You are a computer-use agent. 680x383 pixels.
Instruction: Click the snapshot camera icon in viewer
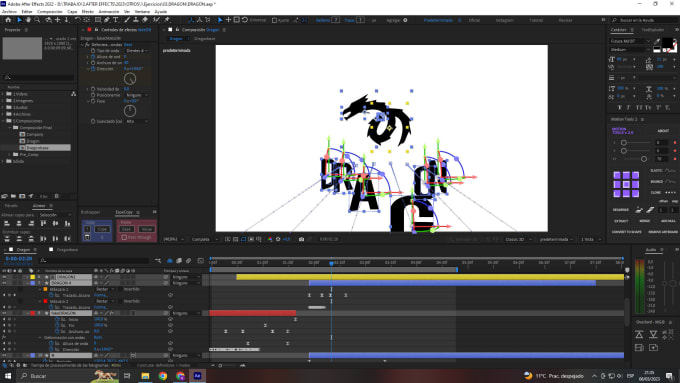[301, 239]
